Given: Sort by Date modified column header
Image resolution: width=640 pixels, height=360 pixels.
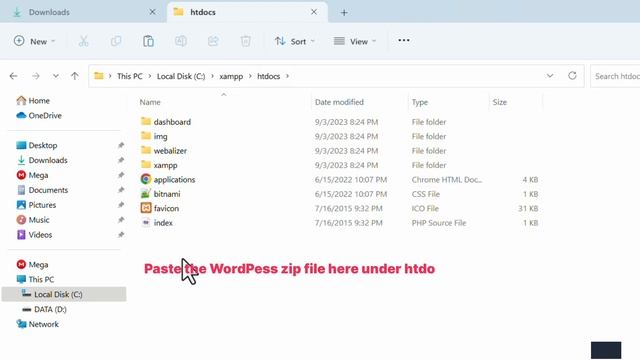Looking at the screenshot, I should 339,102.
